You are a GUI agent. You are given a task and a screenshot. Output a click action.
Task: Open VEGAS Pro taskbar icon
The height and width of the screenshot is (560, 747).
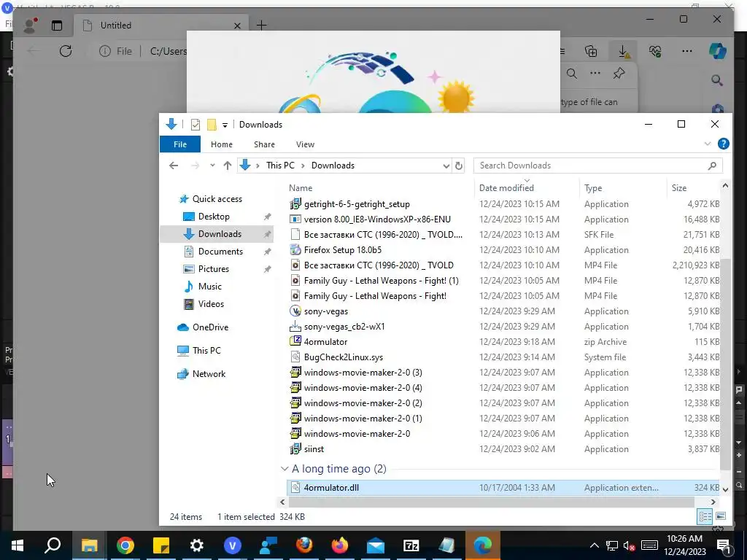pos(233,545)
